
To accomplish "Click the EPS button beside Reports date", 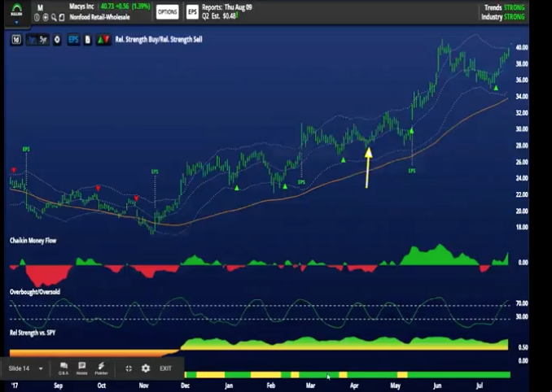I will [x=192, y=12].
